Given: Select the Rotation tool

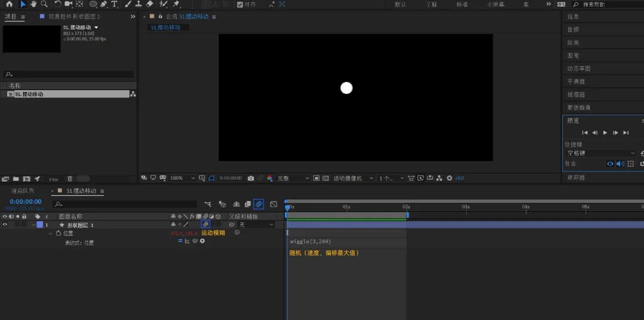Looking at the screenshot, I should [57, 4].
